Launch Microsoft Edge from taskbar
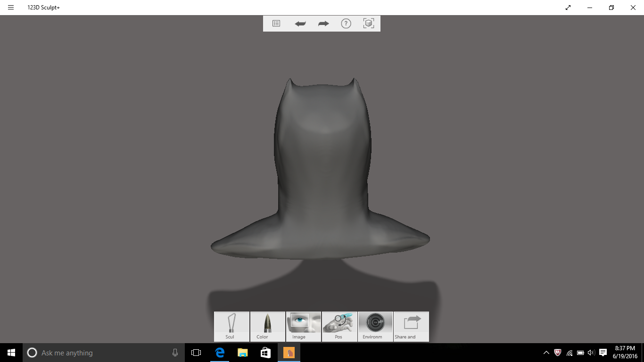 point(220,353)
